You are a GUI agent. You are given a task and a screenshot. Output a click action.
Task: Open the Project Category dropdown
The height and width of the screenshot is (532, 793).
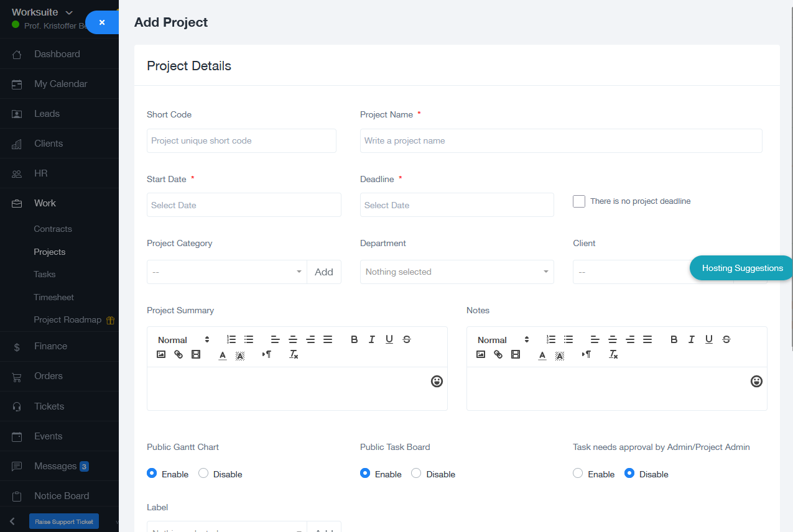[227, 272]
